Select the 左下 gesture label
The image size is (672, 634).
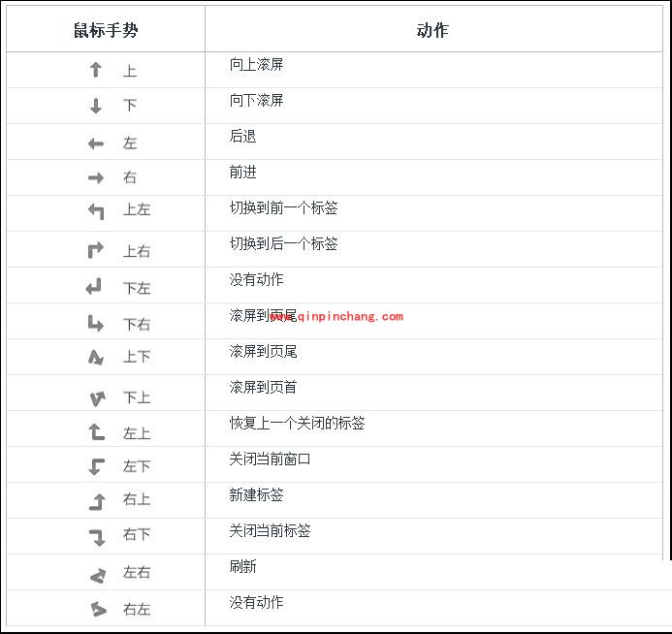point(137,466)
